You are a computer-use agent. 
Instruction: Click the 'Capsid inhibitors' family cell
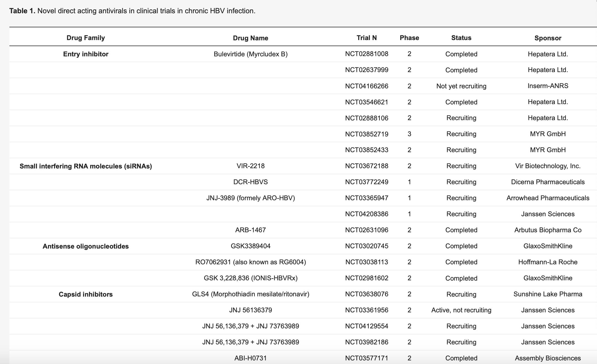point(86,294)
